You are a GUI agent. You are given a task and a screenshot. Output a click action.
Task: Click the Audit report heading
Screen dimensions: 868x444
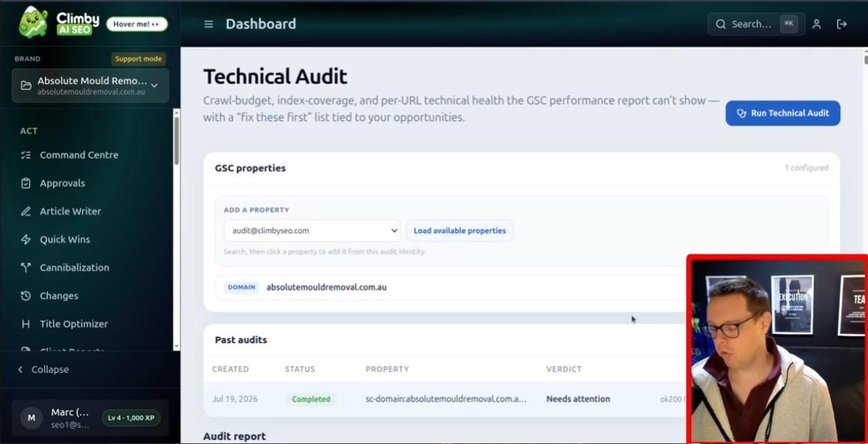click(x=234, y=436)
